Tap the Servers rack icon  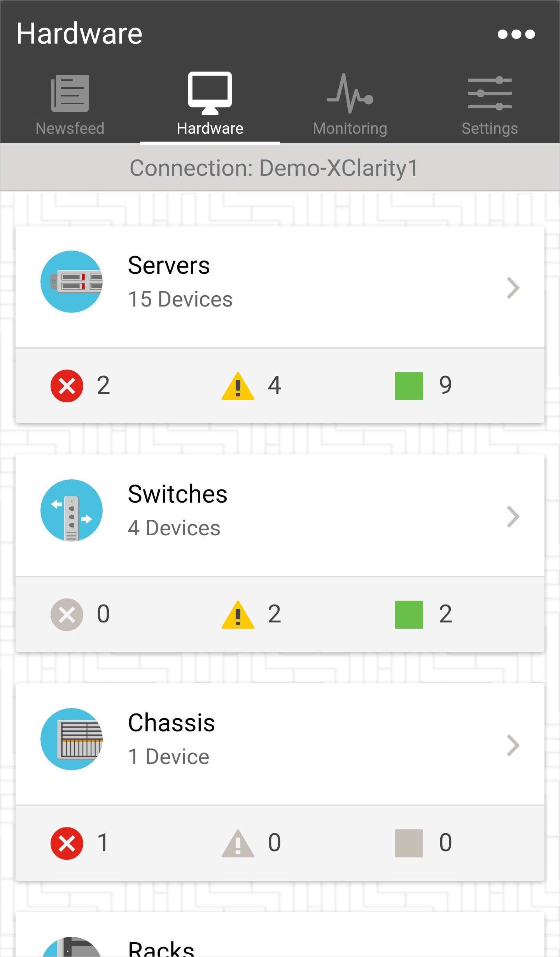[x=72, y=282]
